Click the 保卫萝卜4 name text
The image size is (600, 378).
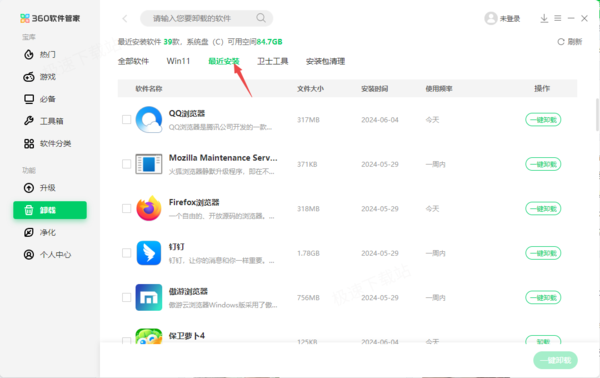(x=187, y=336)
